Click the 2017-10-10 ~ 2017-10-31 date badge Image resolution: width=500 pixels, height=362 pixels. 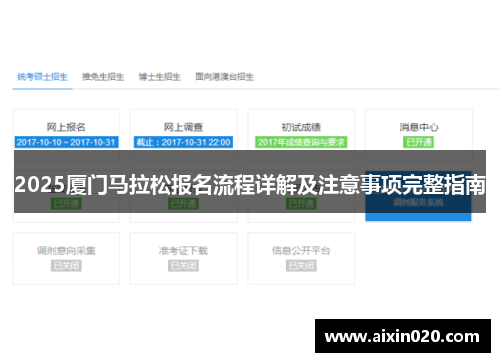[x=66, y=142]
